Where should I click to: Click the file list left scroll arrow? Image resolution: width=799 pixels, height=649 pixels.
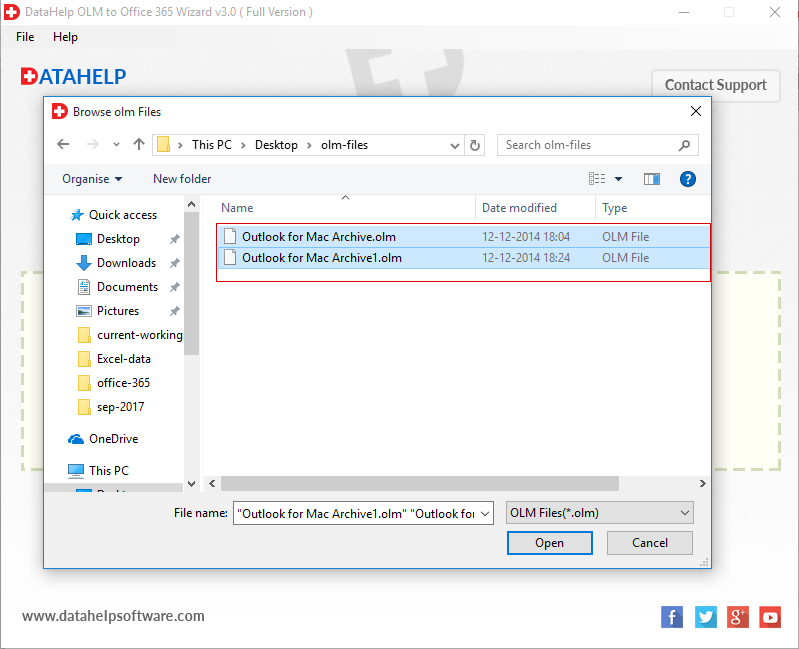tap(212, 484)
